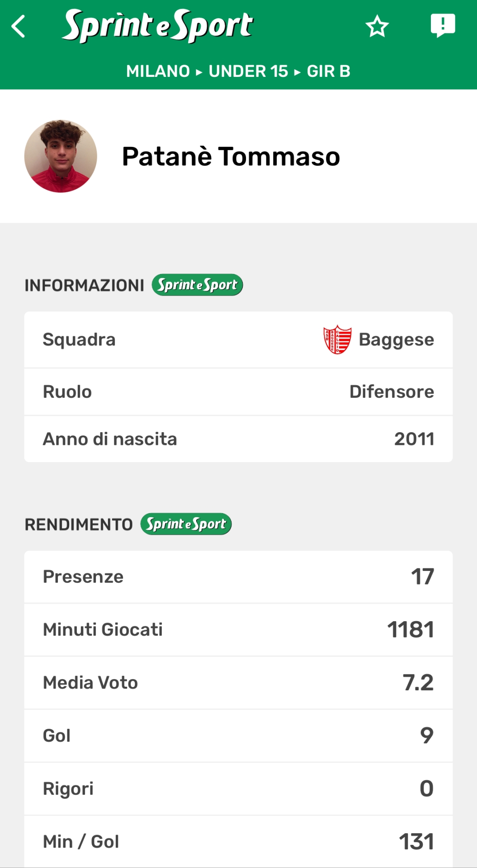Toggle the favorite star icon

(377, 26)
